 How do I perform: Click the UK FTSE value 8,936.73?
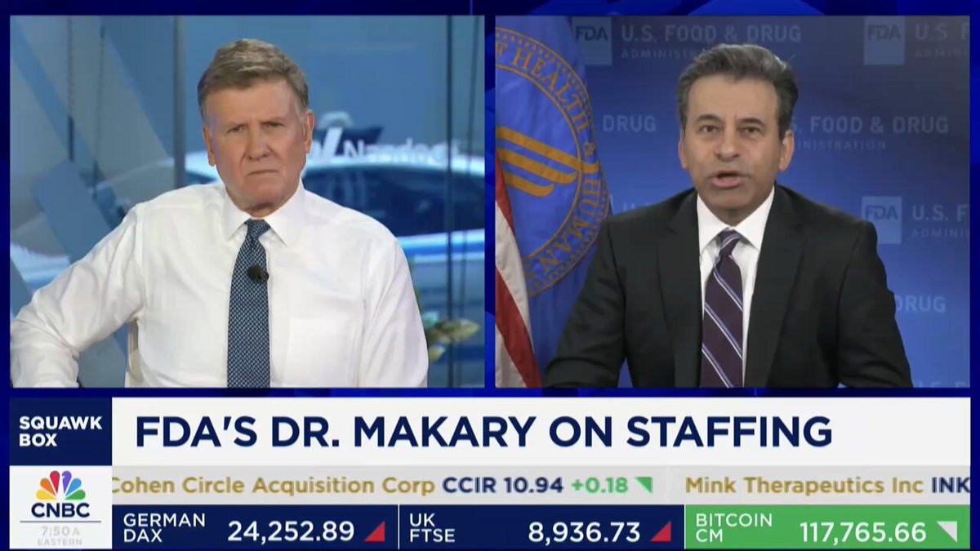(584, 532)
